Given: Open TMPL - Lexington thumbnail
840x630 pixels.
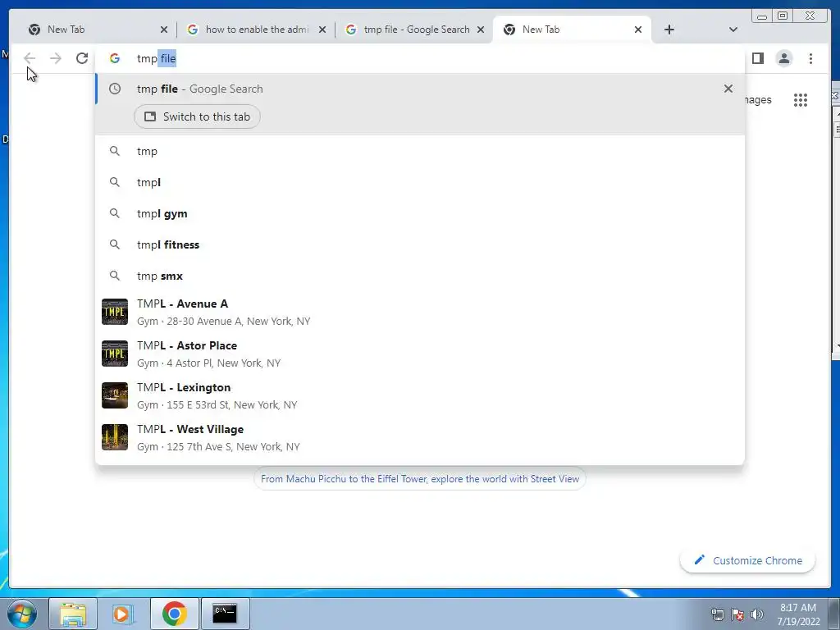Looking at the screenshot, I should [115, 395].
